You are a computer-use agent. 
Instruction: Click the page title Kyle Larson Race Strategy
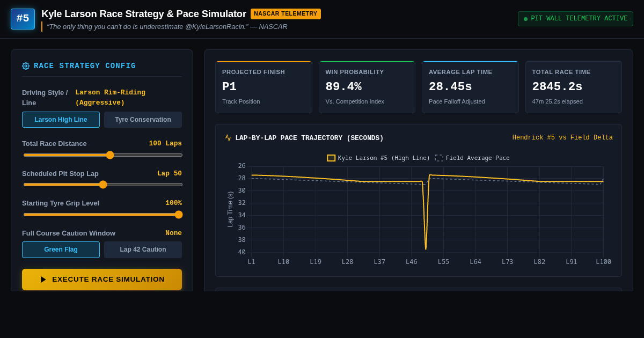144,14
